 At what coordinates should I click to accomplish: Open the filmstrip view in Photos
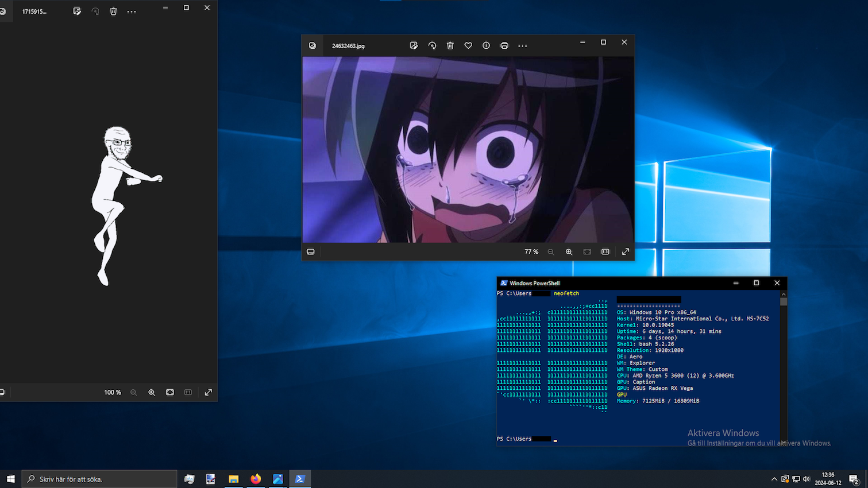[311, 251]
